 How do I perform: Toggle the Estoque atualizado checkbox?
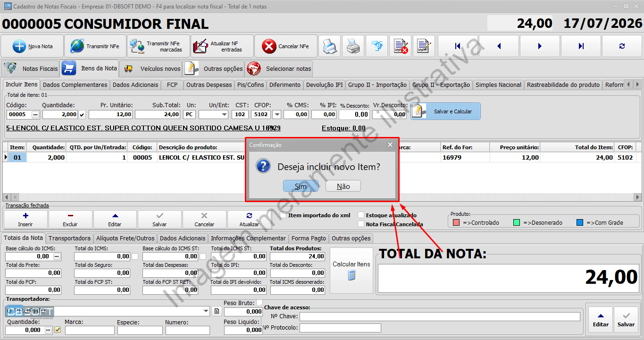point(361,215)
